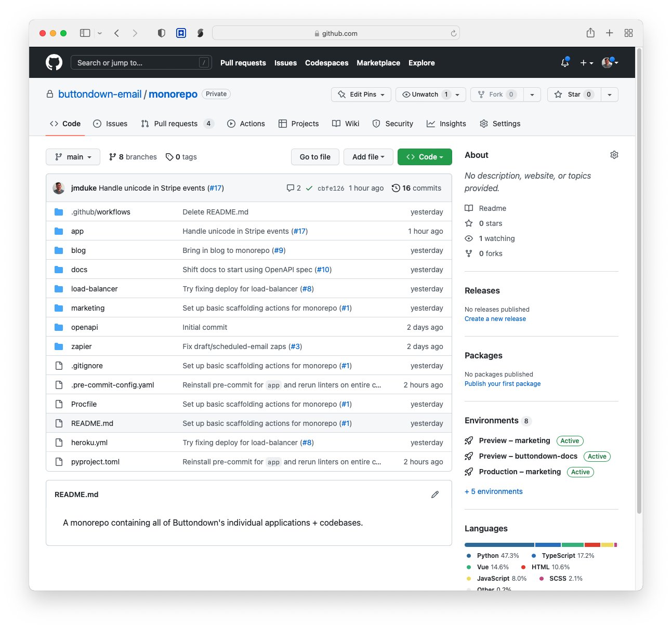Open the Actions tab

coord(246,124)
